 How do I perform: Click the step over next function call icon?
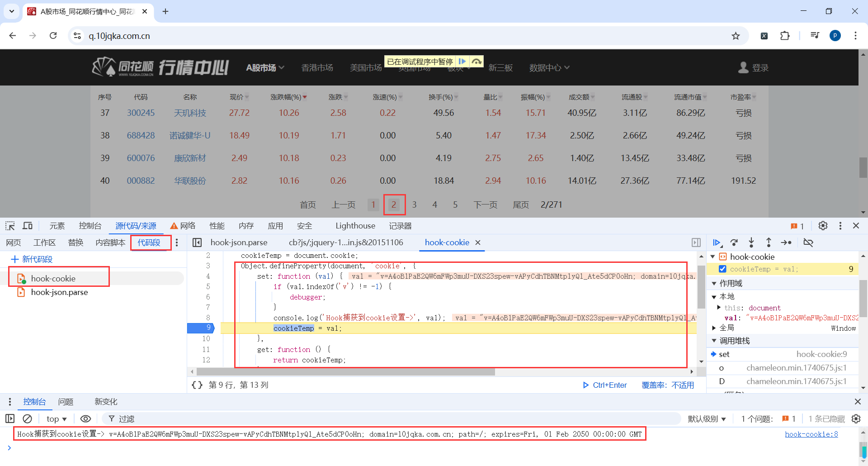tap(734, 243)
